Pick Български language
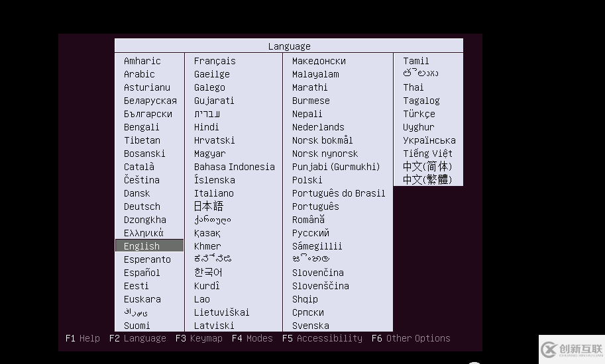This screenshot has width=605, height=364. [x=148, y=114]
